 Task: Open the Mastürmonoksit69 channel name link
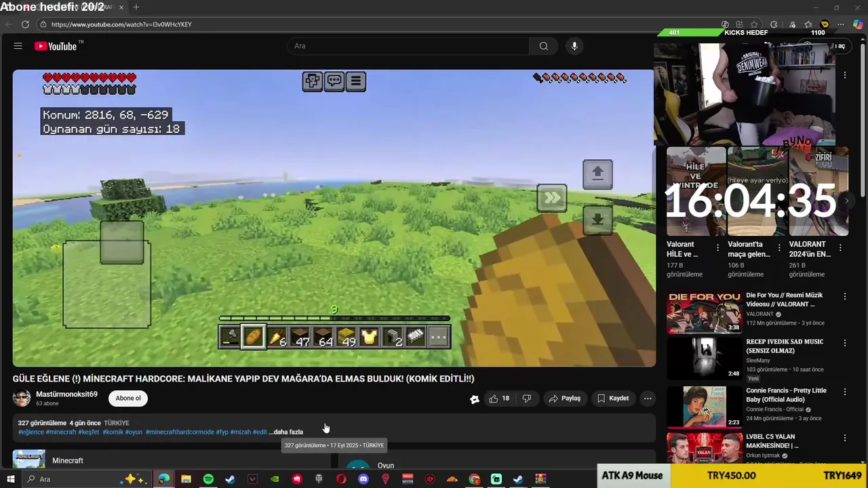[x=66, y=394]
